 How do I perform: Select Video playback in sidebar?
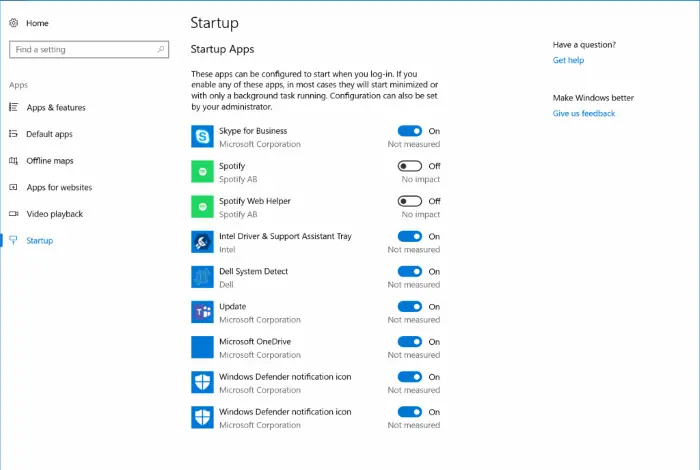54,214
